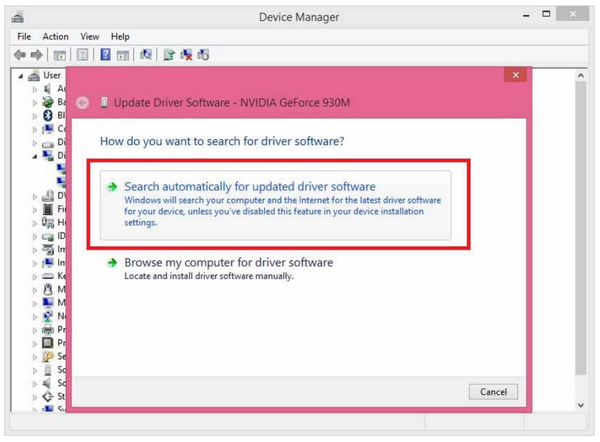Open the File menu
600x442 pixels.
(24, 36)
